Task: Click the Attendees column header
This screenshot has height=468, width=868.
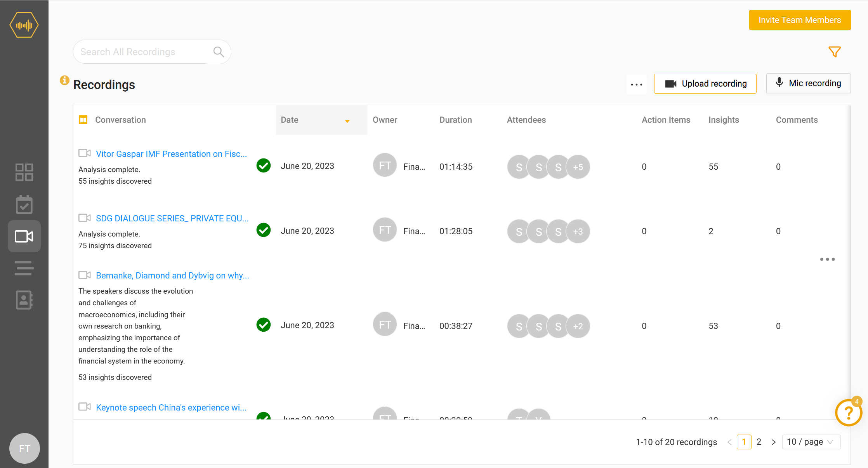Action: 526,120
